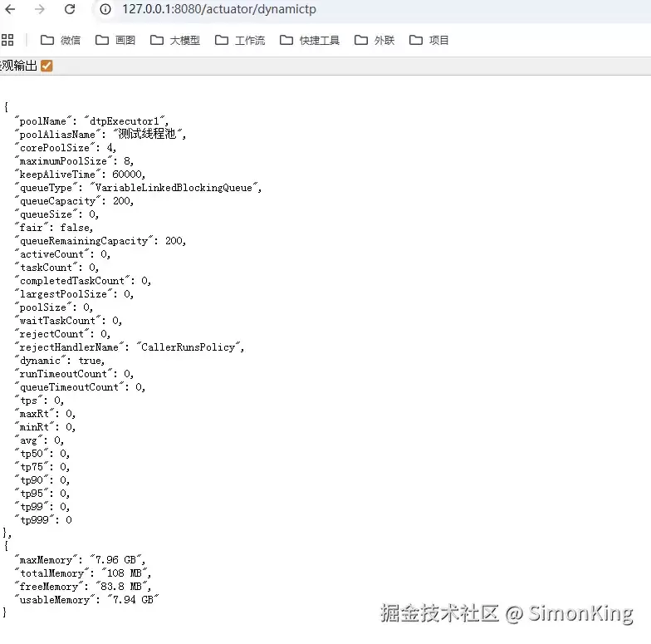Click the usableMemory value 7.94 GB
Screen dimensions: 651x644
pos(133,600)
